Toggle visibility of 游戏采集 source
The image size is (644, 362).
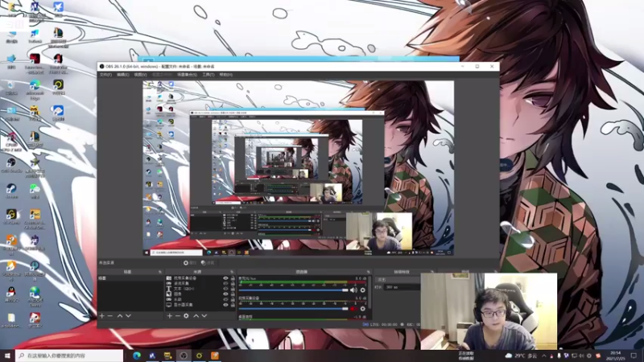click(225, 284)
